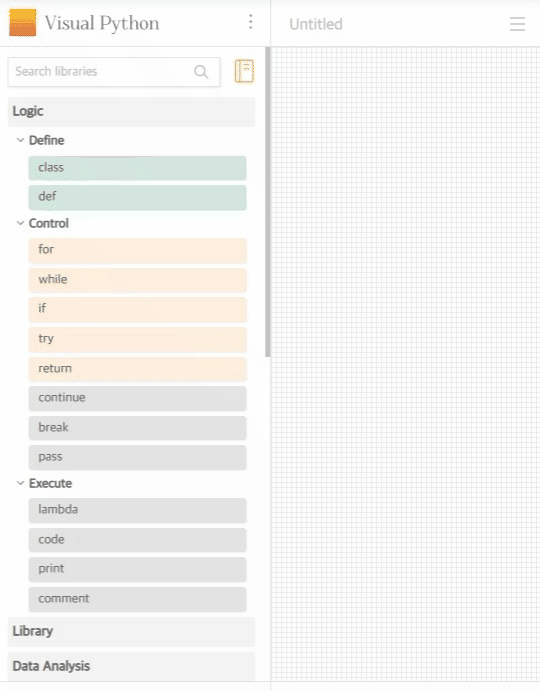Add a print block
540x691 pixels.
click(138, 569)
